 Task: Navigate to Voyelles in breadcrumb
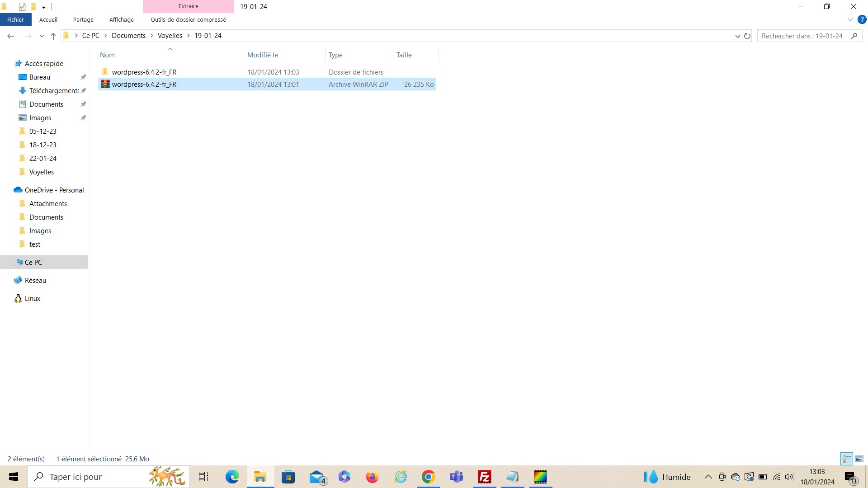170,36
